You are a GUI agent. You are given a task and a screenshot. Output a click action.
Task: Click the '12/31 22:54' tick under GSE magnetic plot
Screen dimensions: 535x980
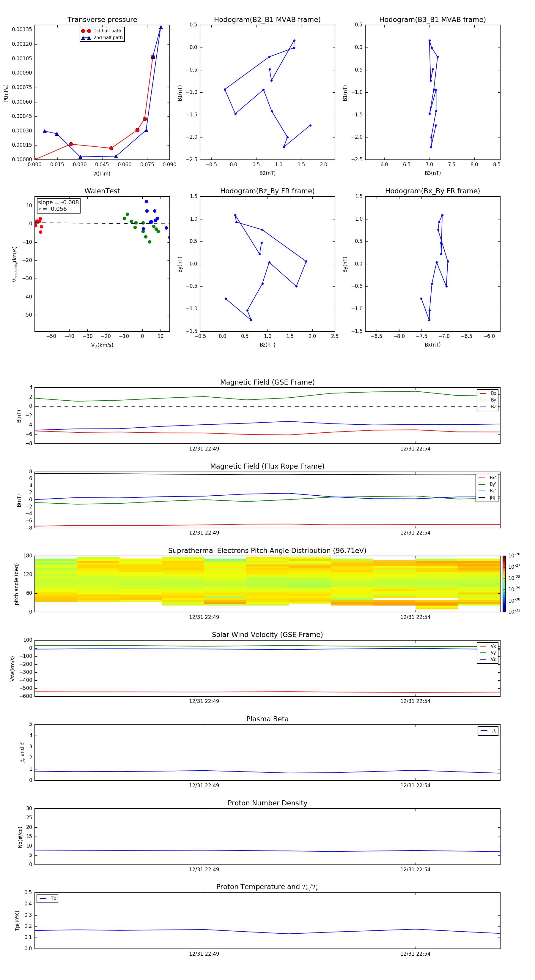[x=416, y=449]
